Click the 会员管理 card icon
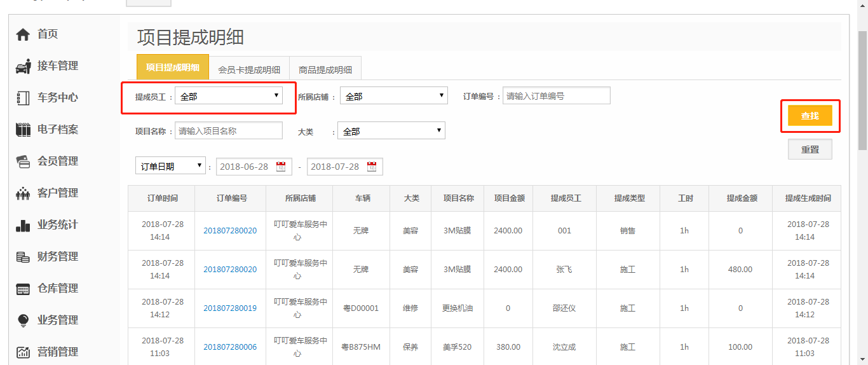The height and width of the screenshot is (365, 868). [x=23, y=162]
